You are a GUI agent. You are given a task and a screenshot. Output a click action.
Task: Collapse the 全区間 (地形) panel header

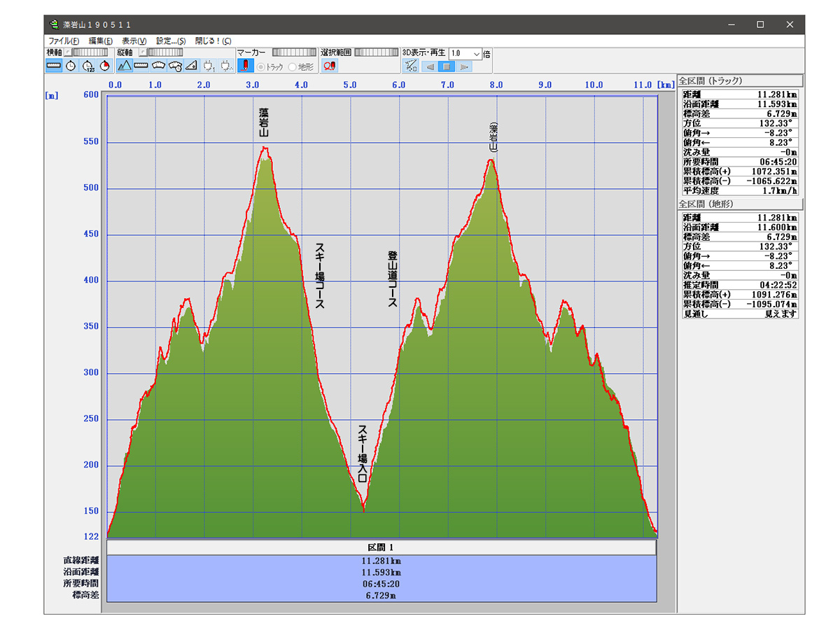(740, 204)
